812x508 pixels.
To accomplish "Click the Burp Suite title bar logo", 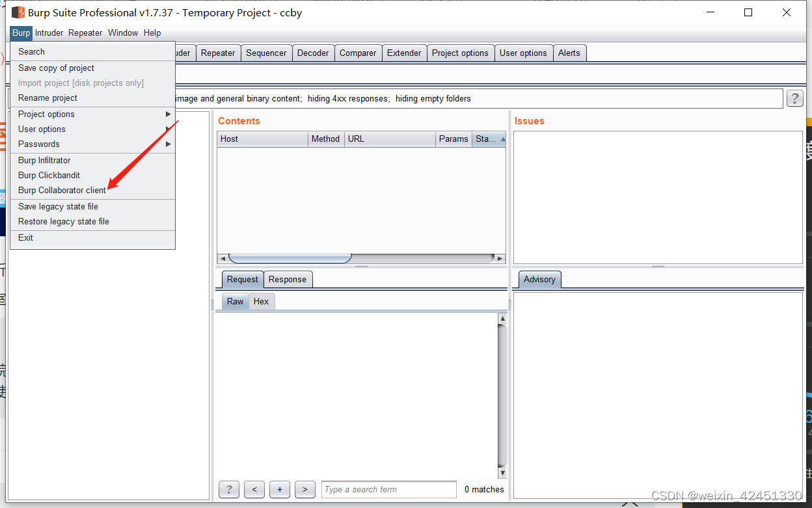I will [x=18, y=12].
